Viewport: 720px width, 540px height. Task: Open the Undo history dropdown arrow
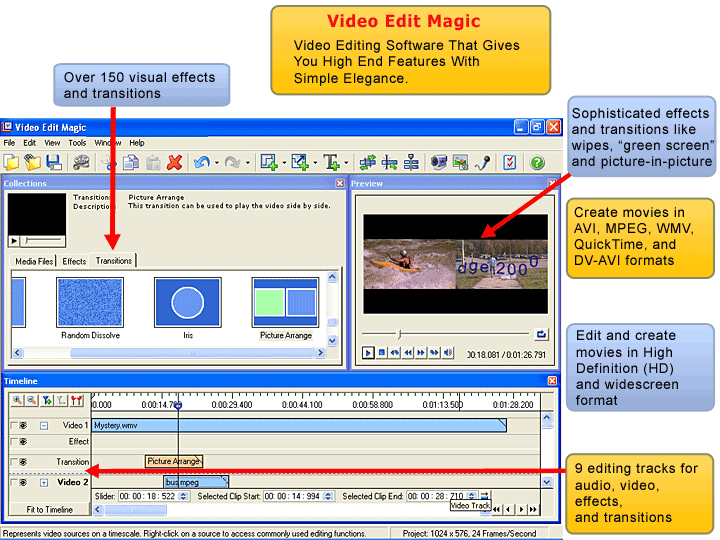pos(217,162)
